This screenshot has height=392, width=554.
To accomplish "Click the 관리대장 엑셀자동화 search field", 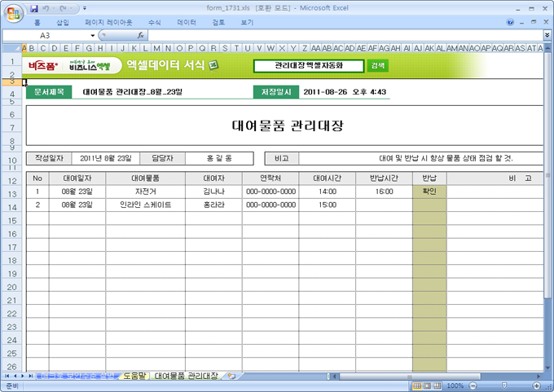I will click(309, 65).
